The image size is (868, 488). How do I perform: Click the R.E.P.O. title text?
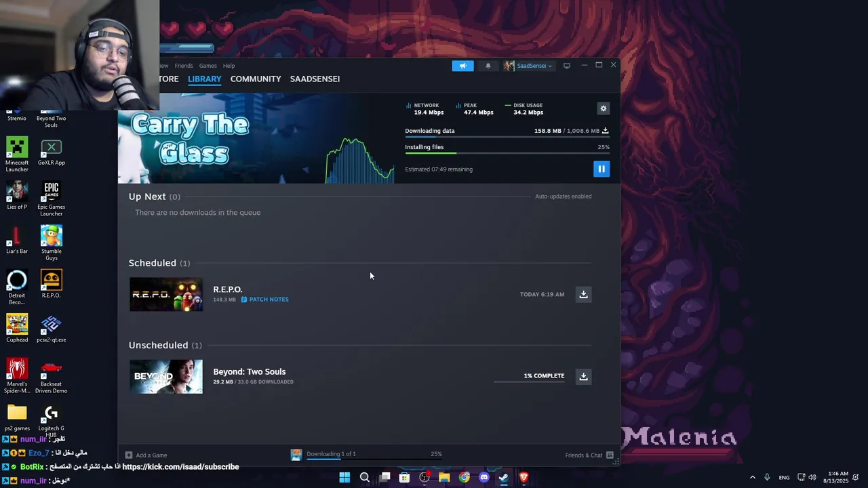point(228,289)
